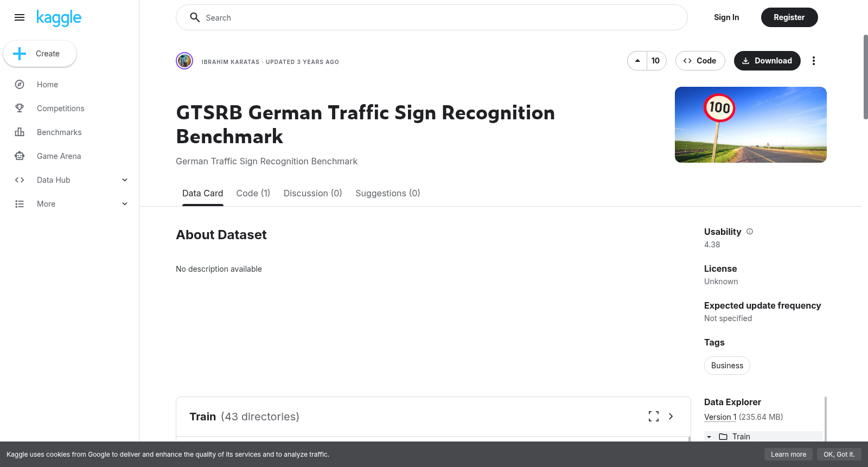Click the dataset cover thumbnail
Viewport: 868px width, 467px height.
[x=751, y=125]
